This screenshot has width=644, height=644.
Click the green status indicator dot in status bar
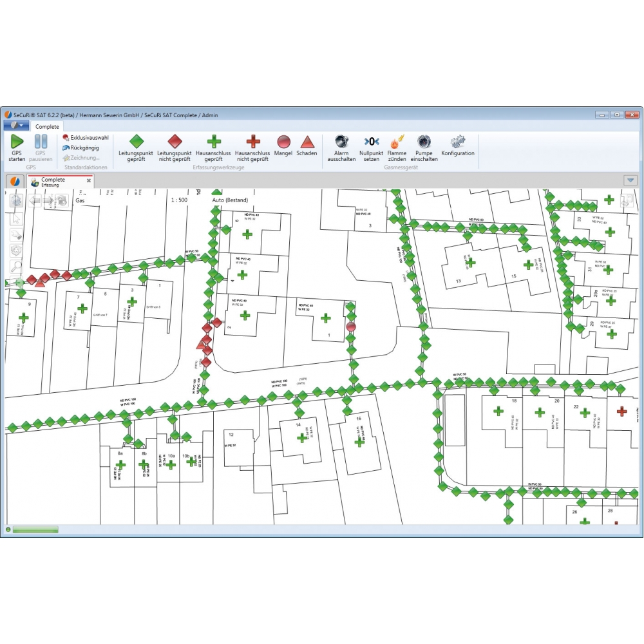coord(8,530)
